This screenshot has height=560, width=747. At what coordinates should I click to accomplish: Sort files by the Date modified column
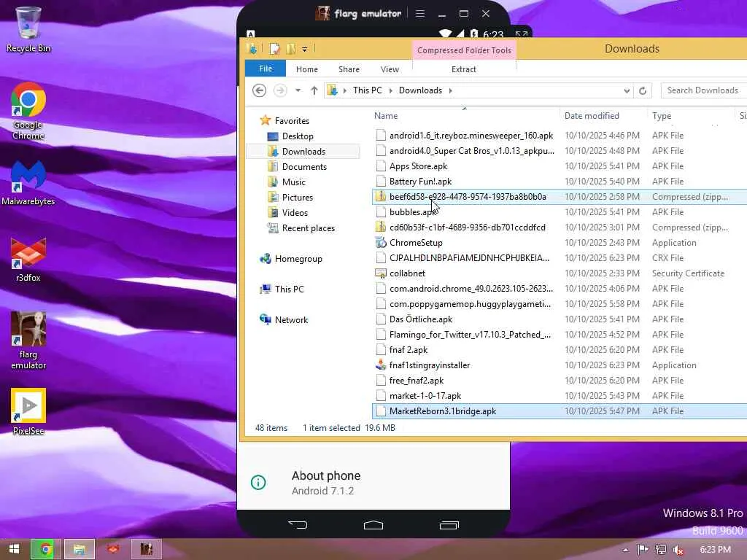(x=603, y=116)
